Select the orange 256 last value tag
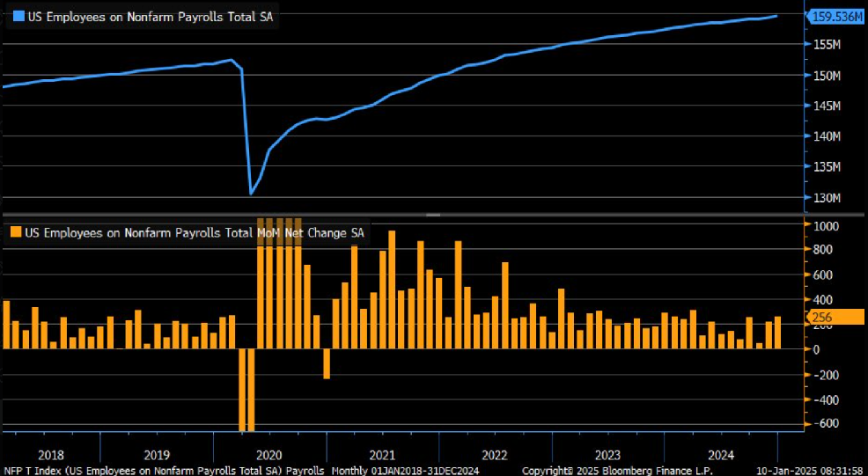 836,318
